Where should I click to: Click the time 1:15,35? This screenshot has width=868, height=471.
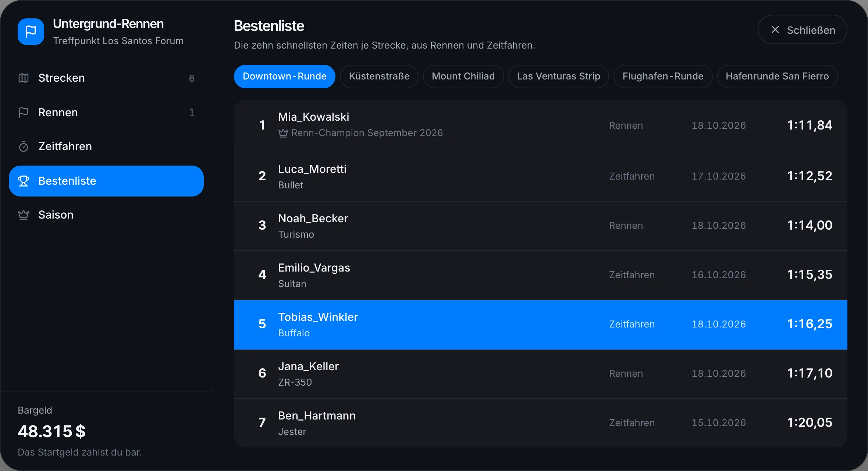pyautogui.click(x=810, y=275)
